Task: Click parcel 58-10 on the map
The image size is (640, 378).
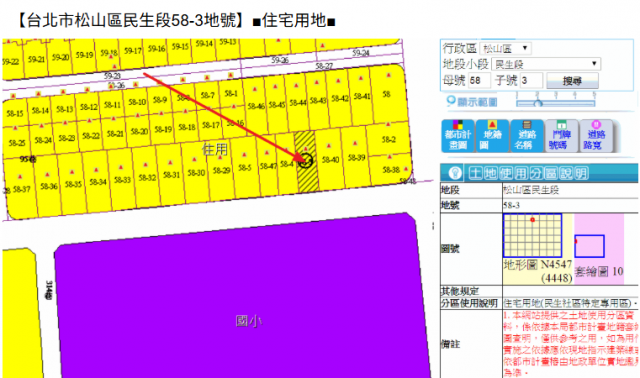Action: (137, 102)
